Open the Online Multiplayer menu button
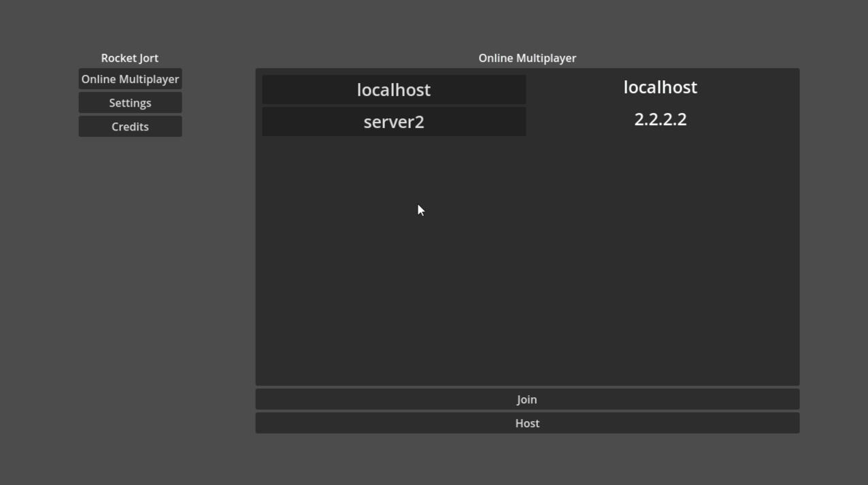This screenshot has height=485, width=868. click(x=130, y=79)
